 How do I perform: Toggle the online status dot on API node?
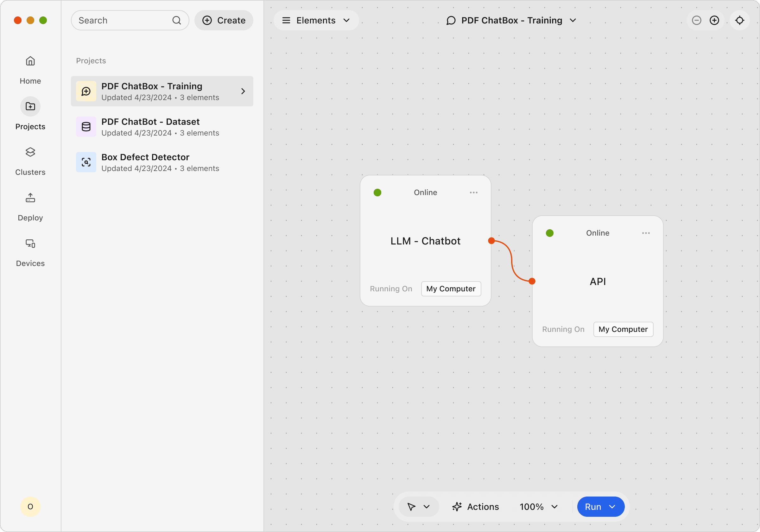point(549,233)
